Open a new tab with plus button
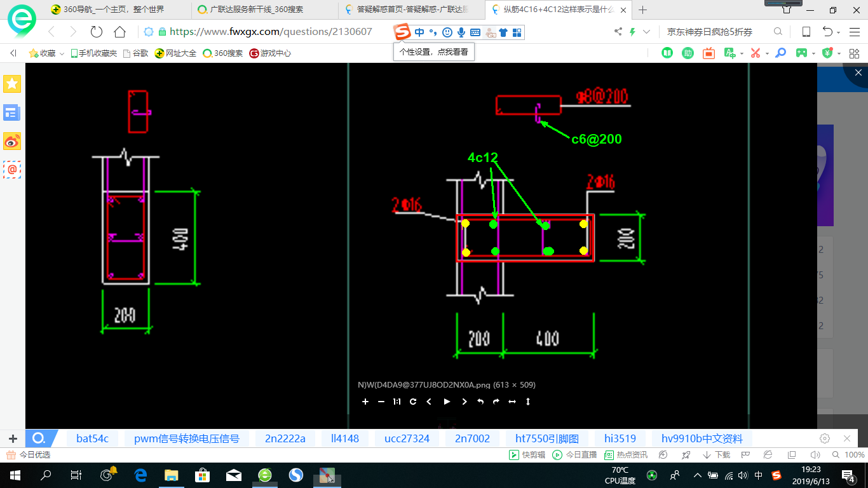Screen dimensions: 868x488 [x=643, y=10]
